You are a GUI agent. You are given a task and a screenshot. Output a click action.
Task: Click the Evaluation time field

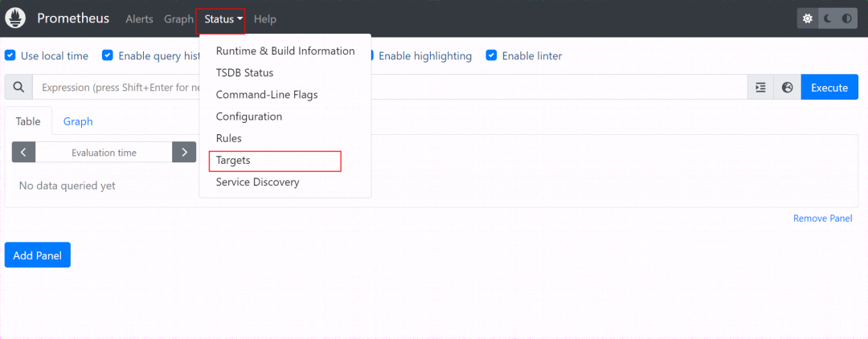104,152
